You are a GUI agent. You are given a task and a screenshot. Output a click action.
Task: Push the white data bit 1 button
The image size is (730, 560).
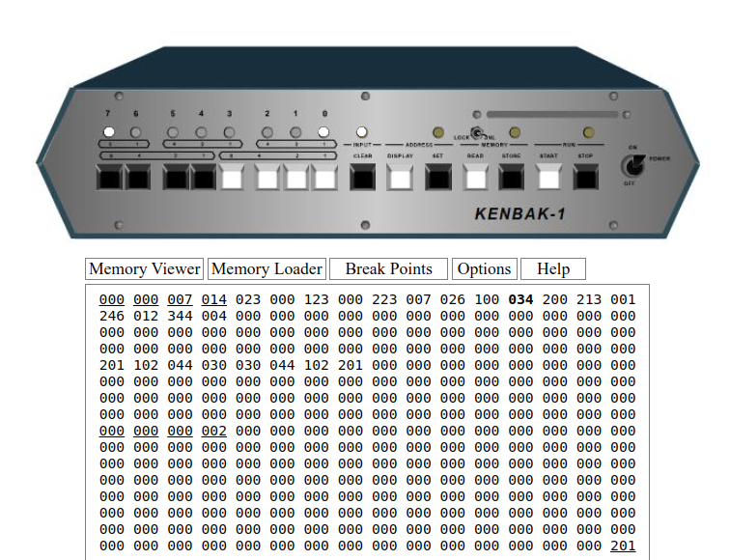coord(296,177)
